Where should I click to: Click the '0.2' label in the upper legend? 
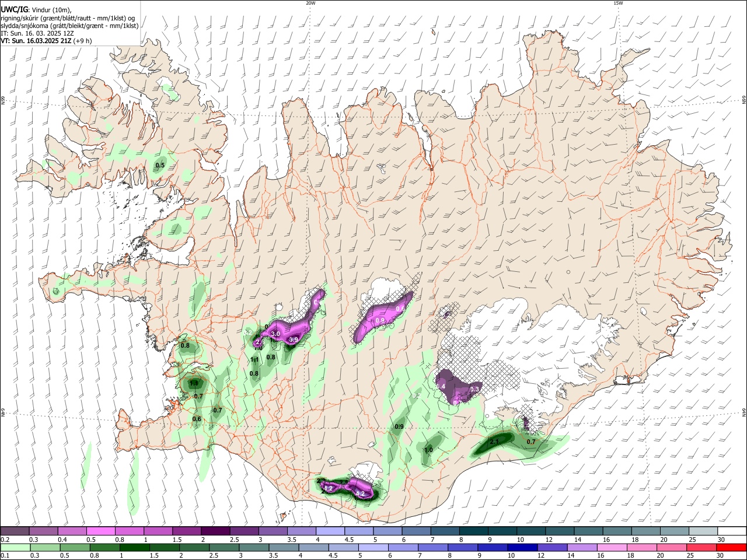(x=5, y=540)
